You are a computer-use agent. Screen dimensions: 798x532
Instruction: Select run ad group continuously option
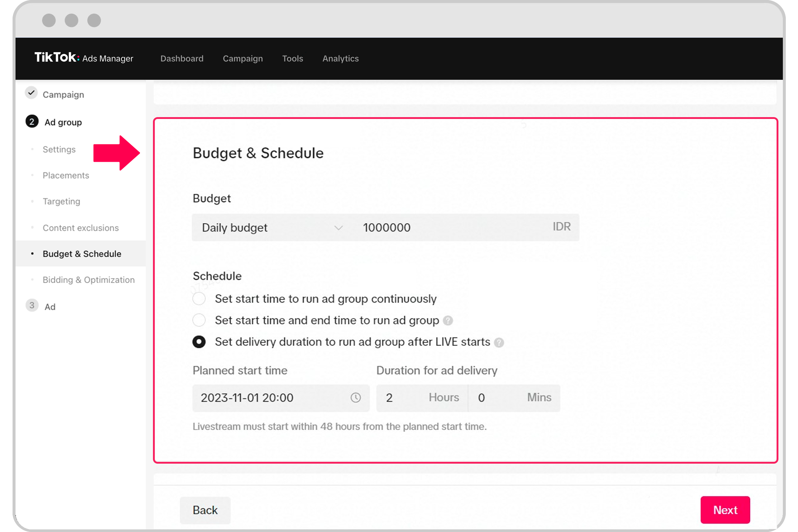click(x=199, y=299)
